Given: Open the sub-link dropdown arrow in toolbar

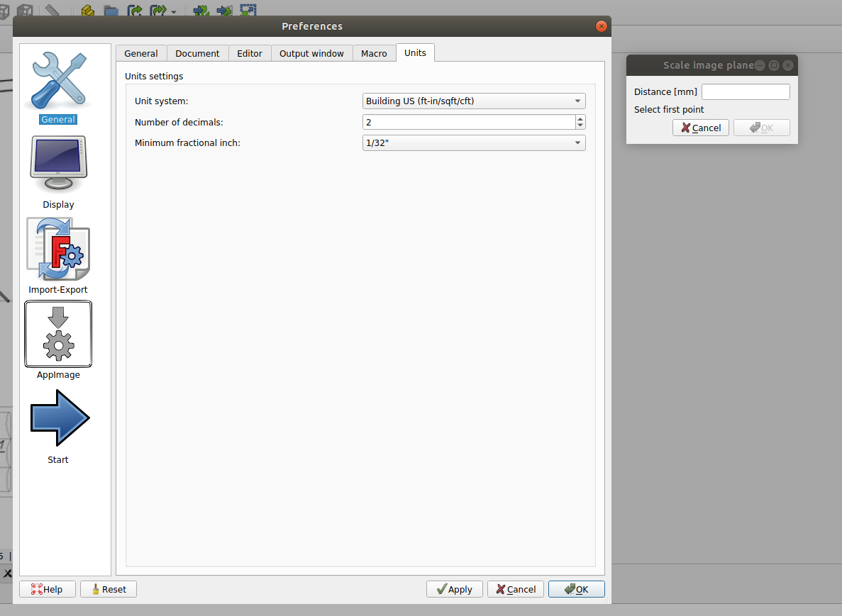Looking at the screenshot, I should click(x=174, y=12).
